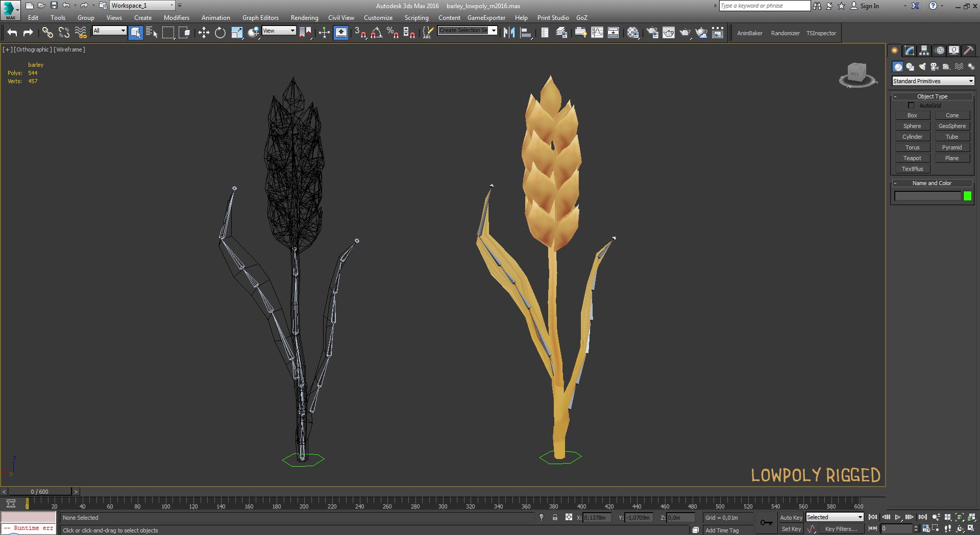Open Schematic View from toolbar
980x535 pixels.
(614, 33)
